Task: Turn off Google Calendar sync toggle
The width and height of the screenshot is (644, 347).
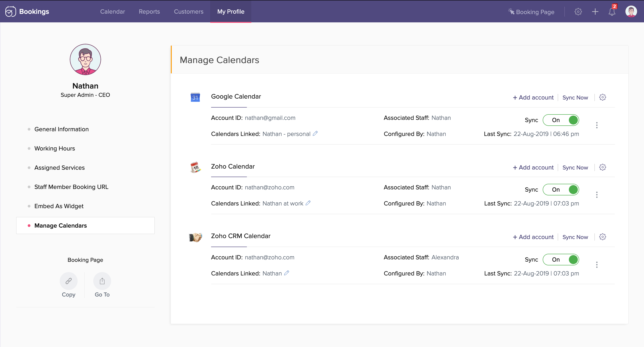Action: click(x=561, y=120)
